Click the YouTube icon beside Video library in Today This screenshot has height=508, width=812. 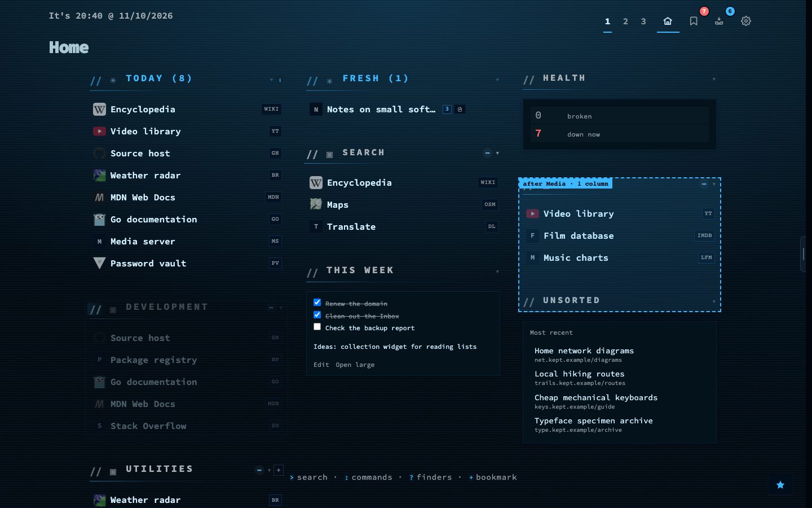coord(99,131)
